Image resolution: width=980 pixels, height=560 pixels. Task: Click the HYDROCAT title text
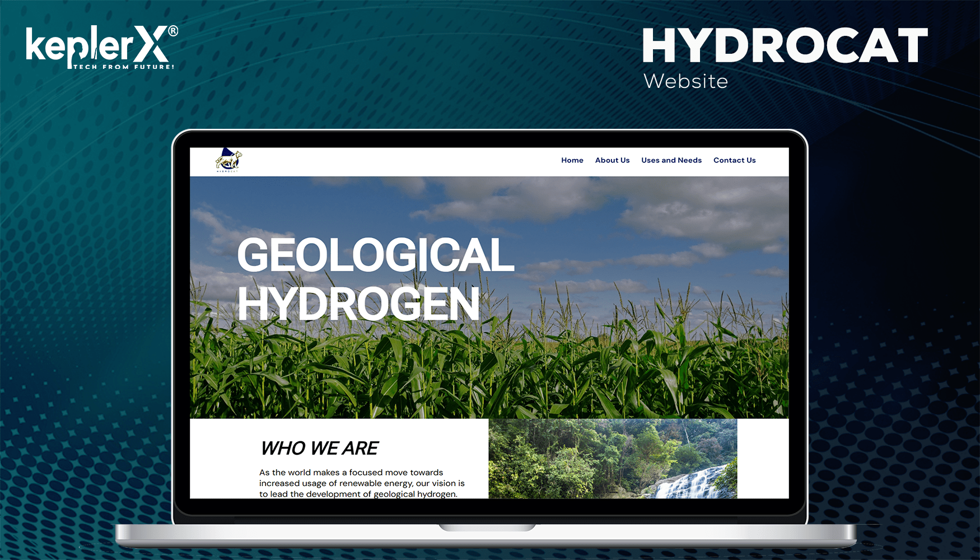click(785, 45)
